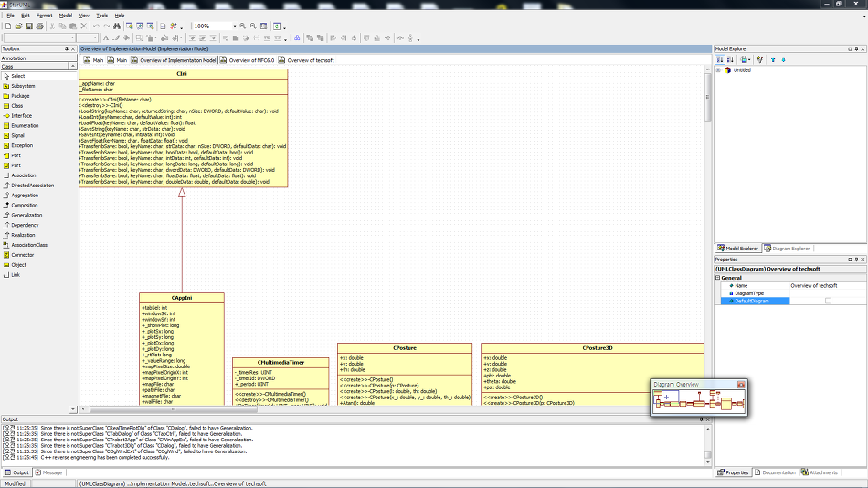Check the DefaultDiagram checkbox
This screenshot has width=868, height=488.
point(828,301)
